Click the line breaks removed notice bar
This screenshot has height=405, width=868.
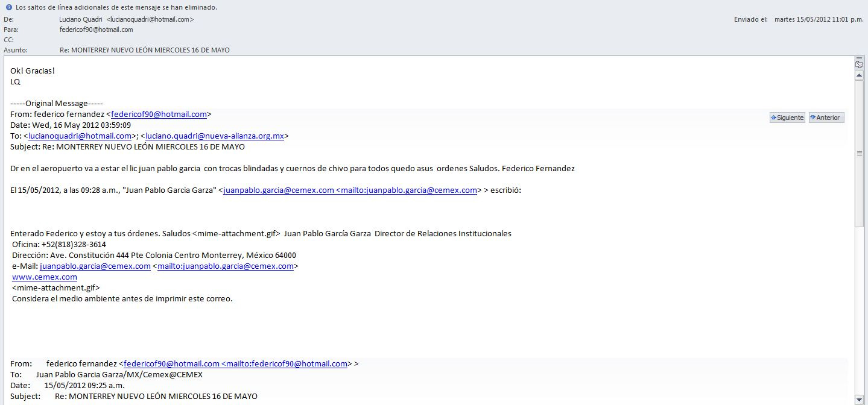pyautogui.click(x=116, y=7)
